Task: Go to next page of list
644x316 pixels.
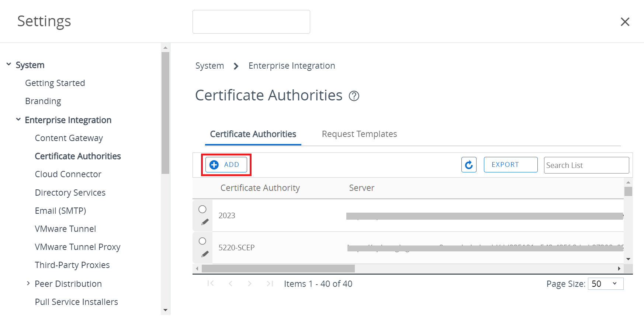Action: coord(250,284)
